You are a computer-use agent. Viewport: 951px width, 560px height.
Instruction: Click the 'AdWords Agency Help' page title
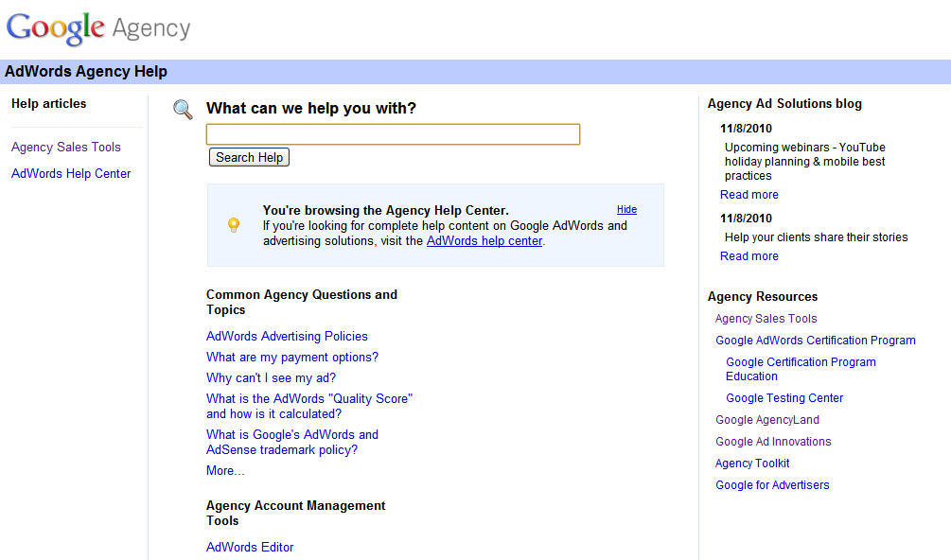tap(86, 72)
